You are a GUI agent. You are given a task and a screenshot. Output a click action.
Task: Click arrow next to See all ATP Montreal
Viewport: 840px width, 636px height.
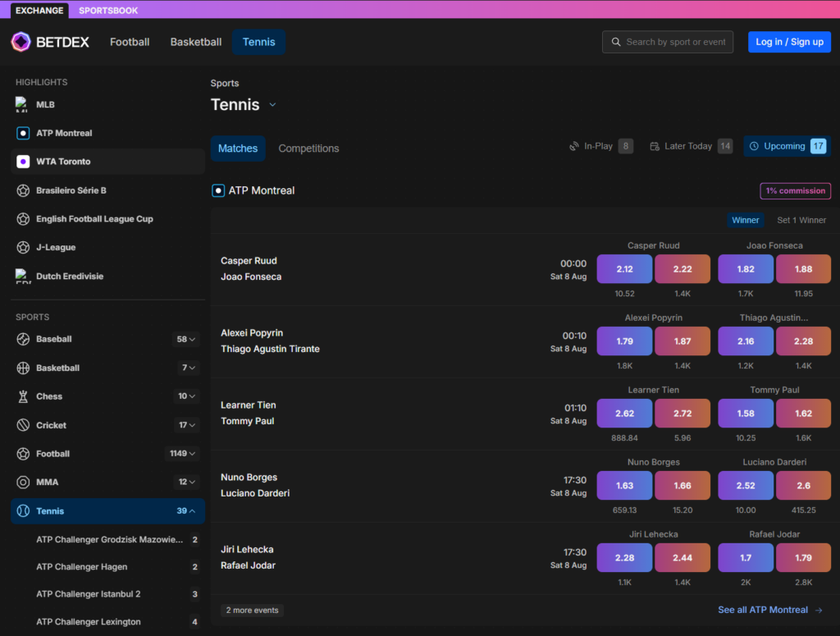point(819,610)
